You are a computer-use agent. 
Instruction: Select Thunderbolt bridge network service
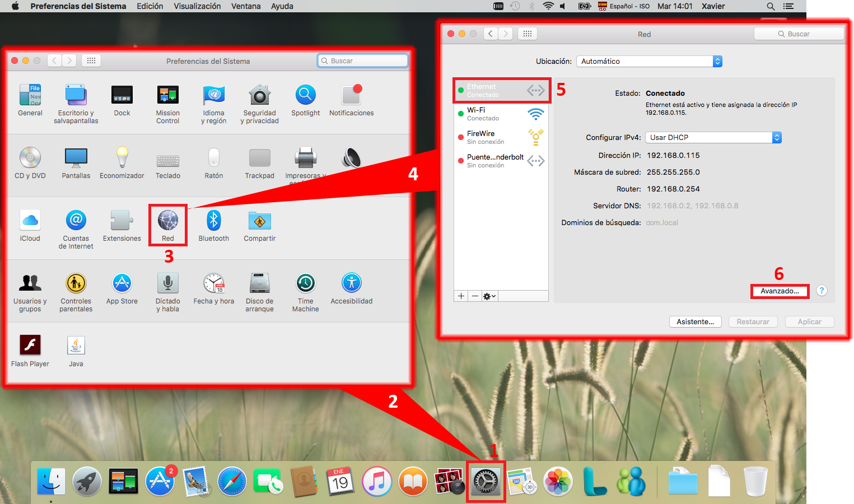click(x=501, y=161)
